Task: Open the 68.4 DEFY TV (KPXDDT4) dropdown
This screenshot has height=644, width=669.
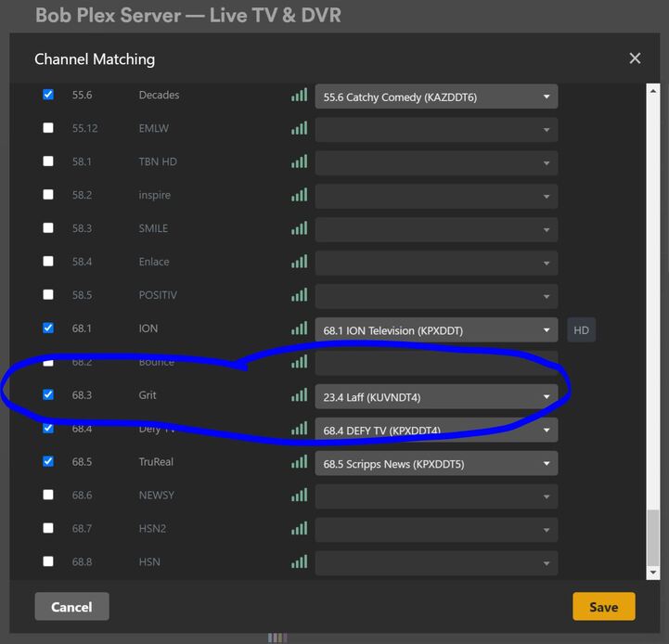Action: pos(436,430)
